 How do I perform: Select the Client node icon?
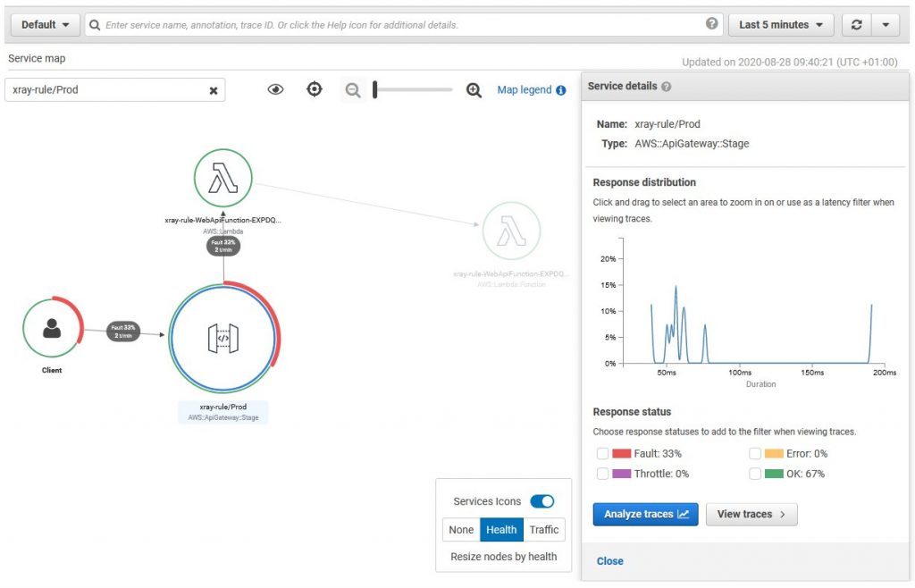click(53, 329)
